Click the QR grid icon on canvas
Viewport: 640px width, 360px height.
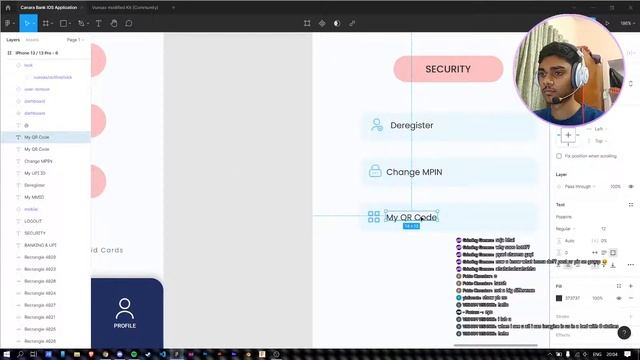pos(373,217)
